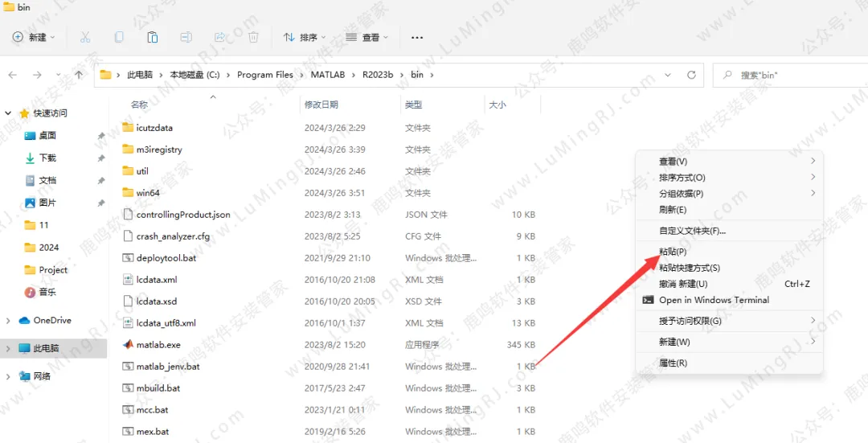Click the 修改日期 column header
868x443 pixels.
(321, 105)
